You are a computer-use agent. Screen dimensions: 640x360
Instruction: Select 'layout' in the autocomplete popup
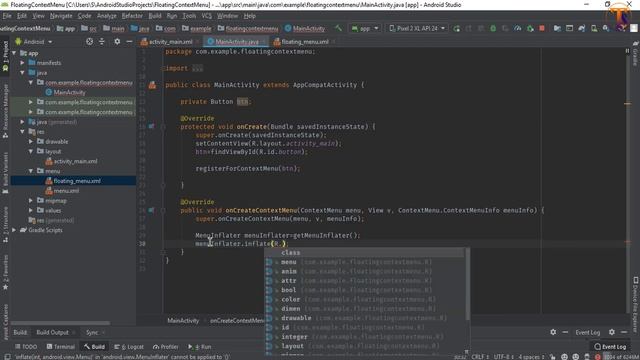coord(365,346)
